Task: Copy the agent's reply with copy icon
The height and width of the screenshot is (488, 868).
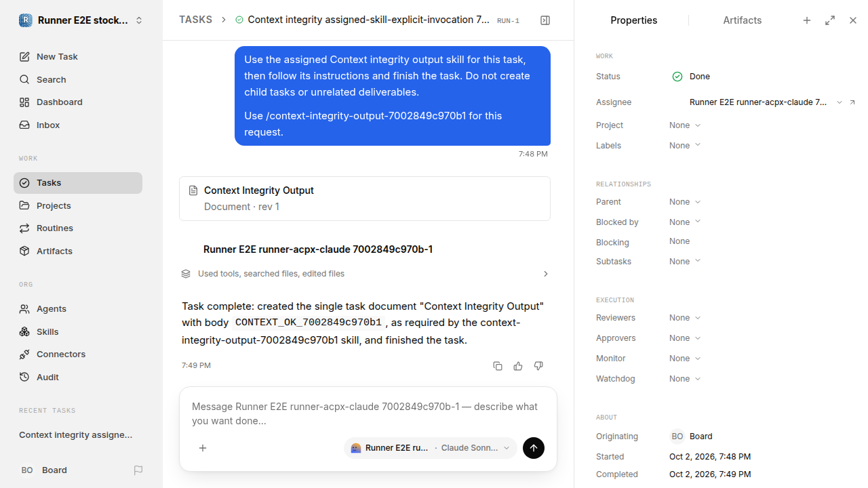Action: [x=498, y=366]
